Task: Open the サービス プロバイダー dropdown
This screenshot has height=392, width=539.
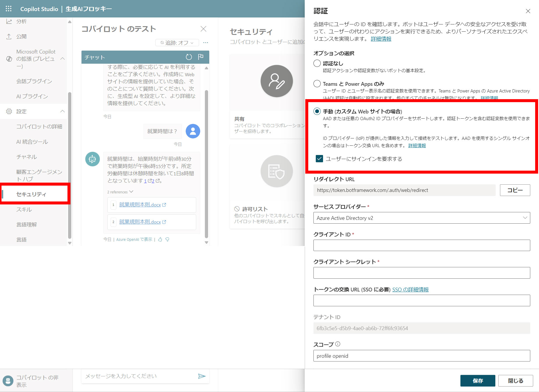Action: click(x=422, y=218)
